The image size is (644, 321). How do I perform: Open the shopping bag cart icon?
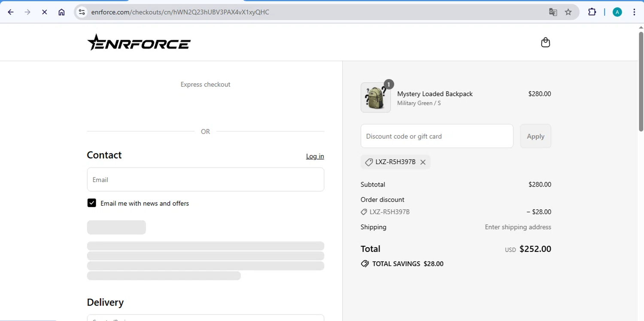tap(546, 42)
